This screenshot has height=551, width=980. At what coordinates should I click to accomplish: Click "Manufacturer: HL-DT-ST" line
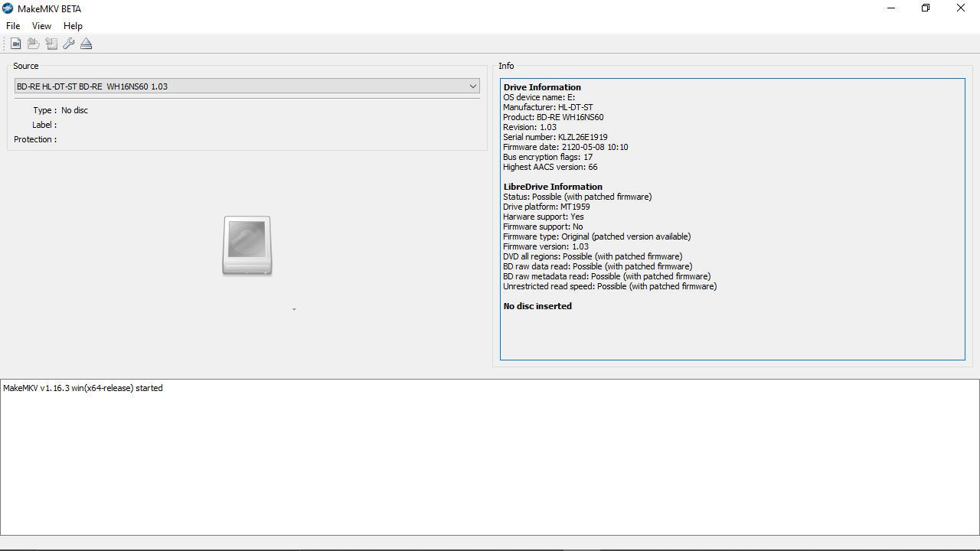[548, 107]
